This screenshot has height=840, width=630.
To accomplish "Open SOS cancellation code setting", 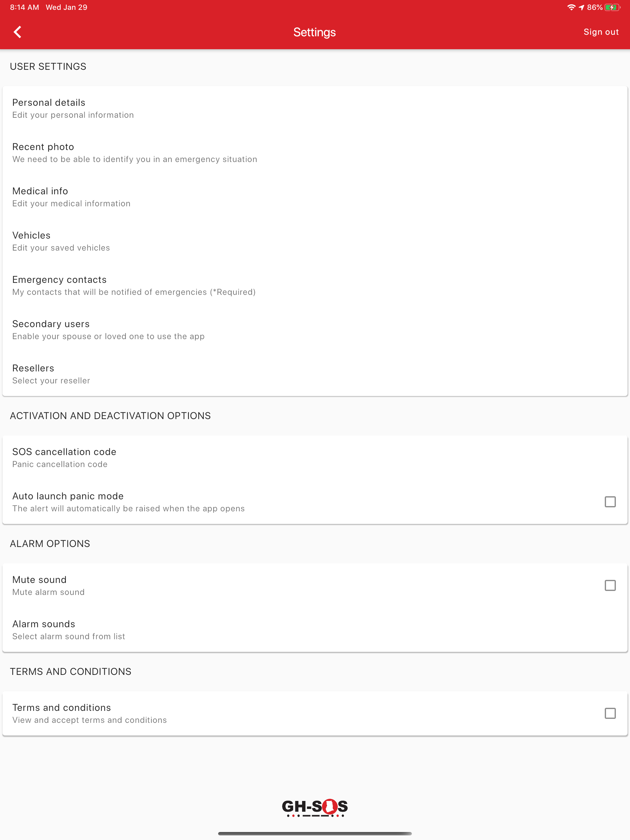I will pos(315,458).
